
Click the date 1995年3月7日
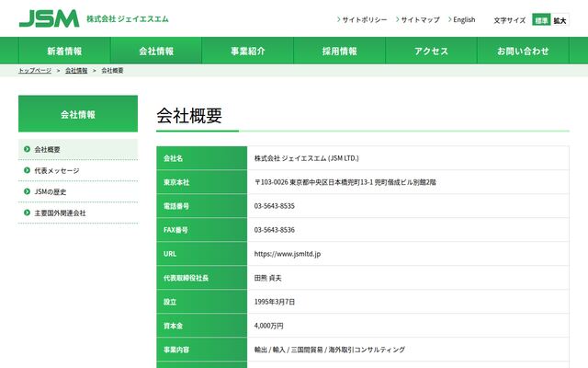pos(275,302)
